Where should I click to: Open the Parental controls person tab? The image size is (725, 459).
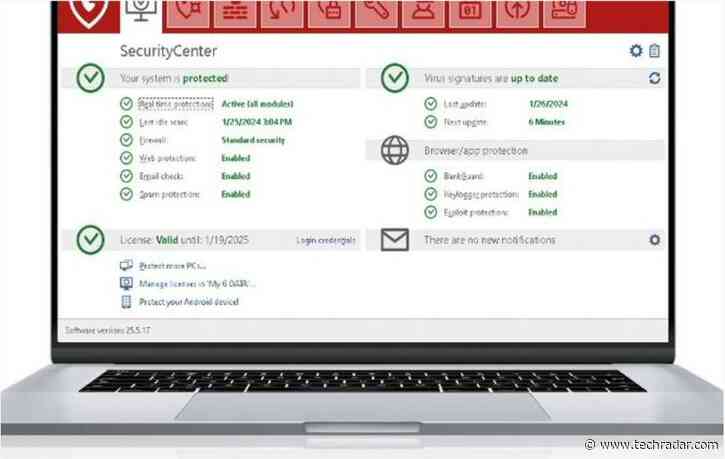tap(423, 13)
